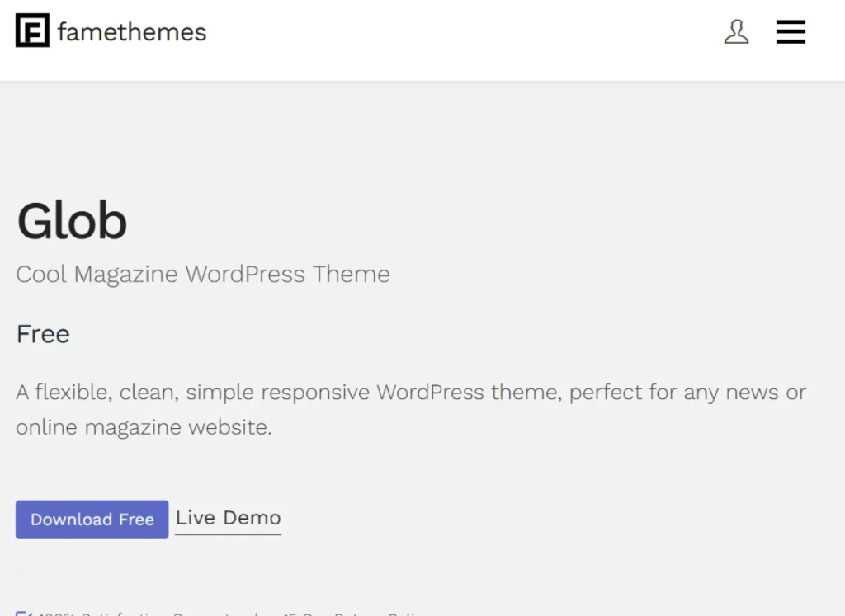Open the Live Demo link
This screenshot has height=616, width=845.
point(228,518)
